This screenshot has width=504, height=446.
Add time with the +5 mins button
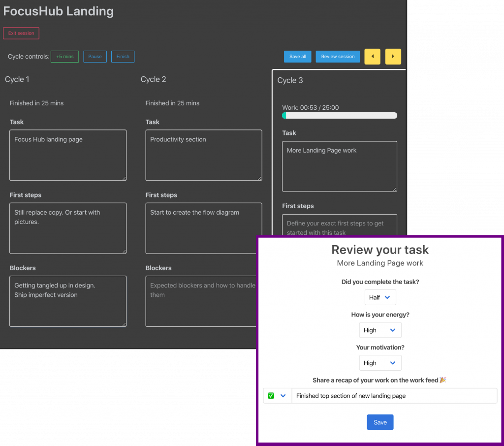click(x=64, y=57)
